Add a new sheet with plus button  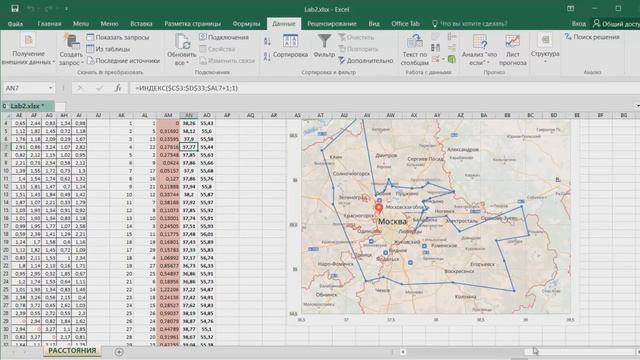(119, 351)
